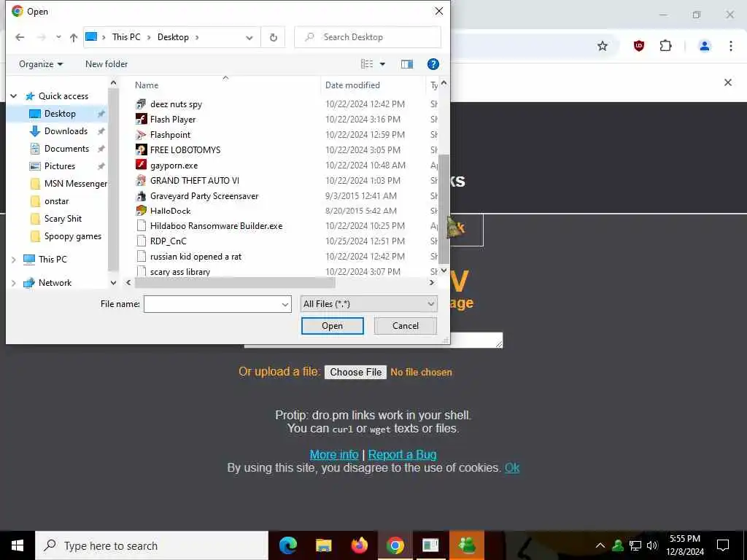
Task: Open File Explorer from the taskbar
Action: pos(323,545)
